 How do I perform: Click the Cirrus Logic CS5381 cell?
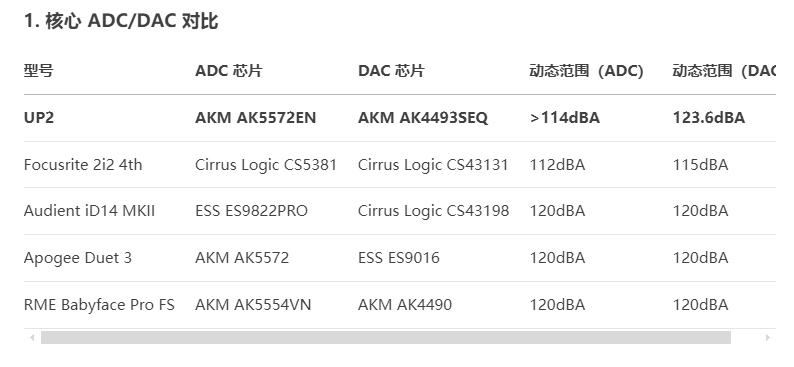tap(266, 165)
